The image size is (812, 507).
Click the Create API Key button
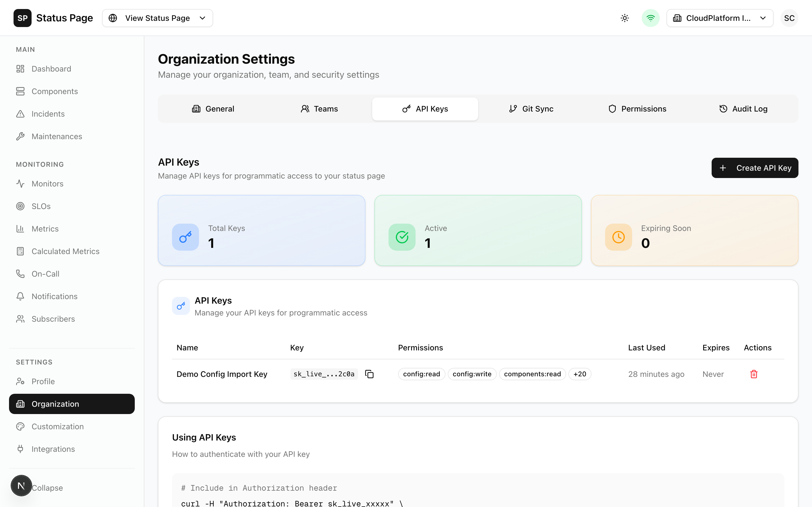click(x=754, y=168)
